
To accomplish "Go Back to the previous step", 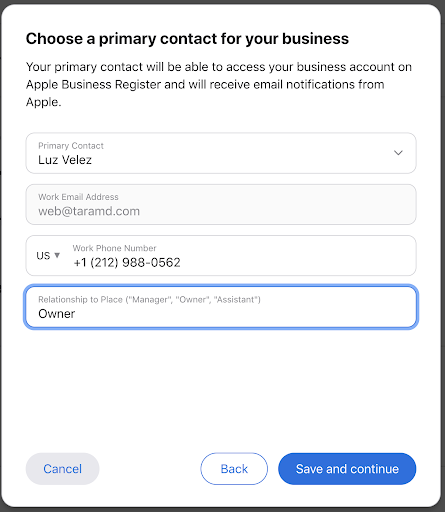I will (x=234, y=469).
